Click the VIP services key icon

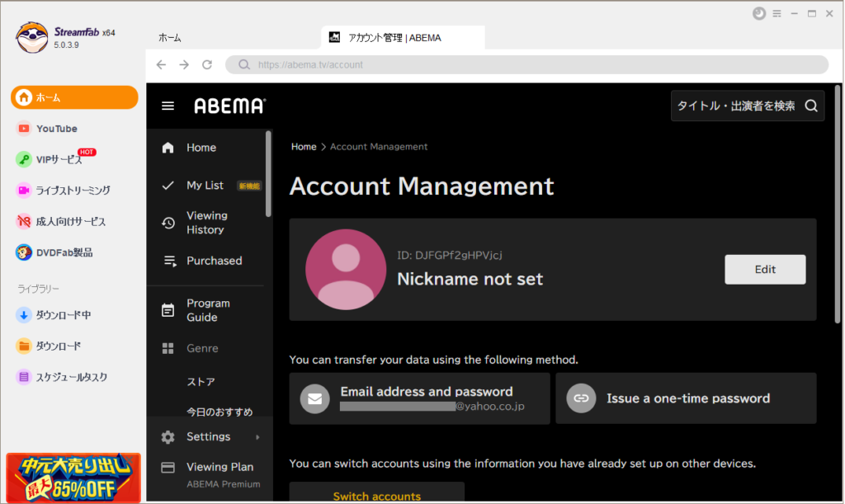[24, 159]
